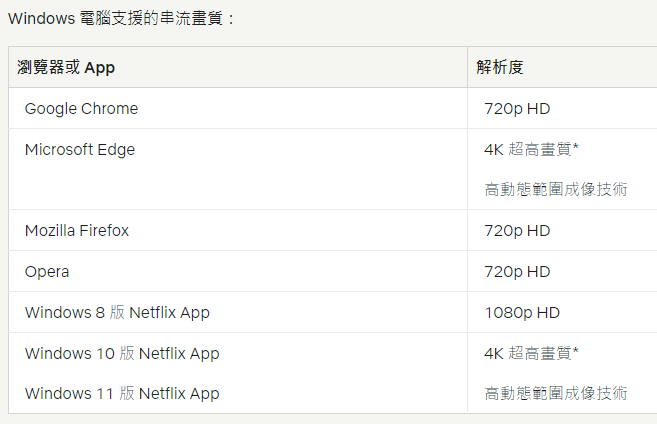Click the "Opera" table cell

click(x=238, y=271)
